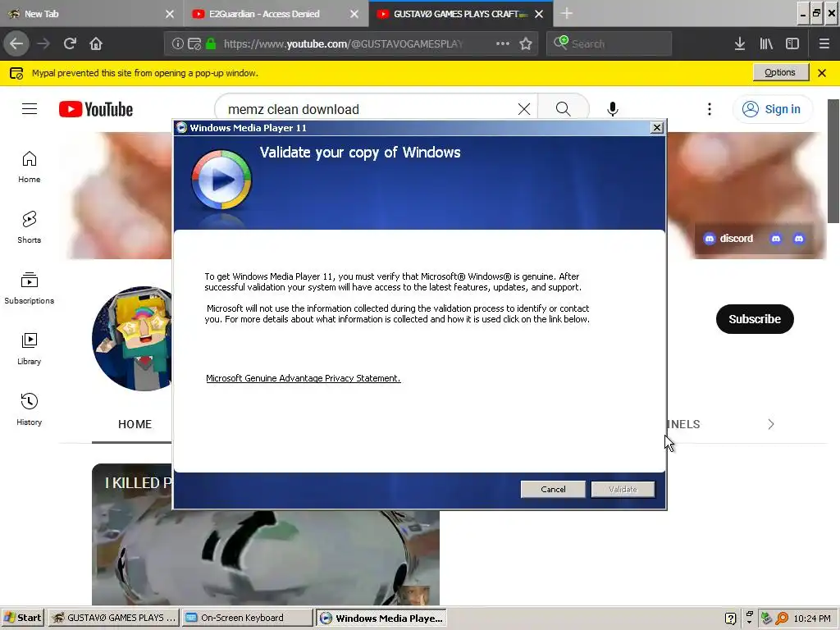Open a new browser tab with plus
This screenshot has height=630, width=840.
point(566,13)
